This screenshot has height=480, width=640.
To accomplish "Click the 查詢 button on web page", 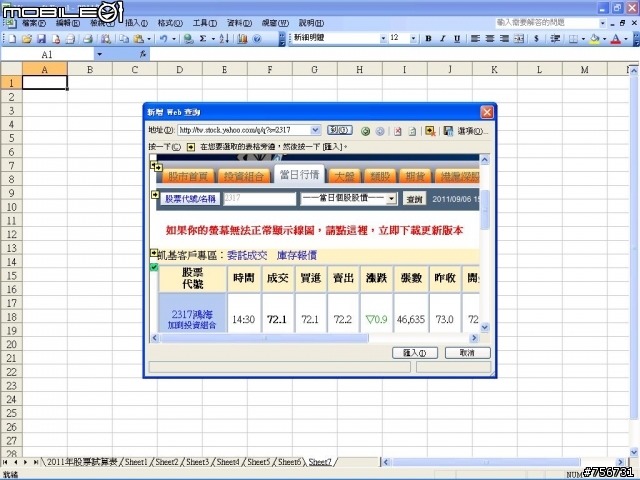I will point(414,199).
